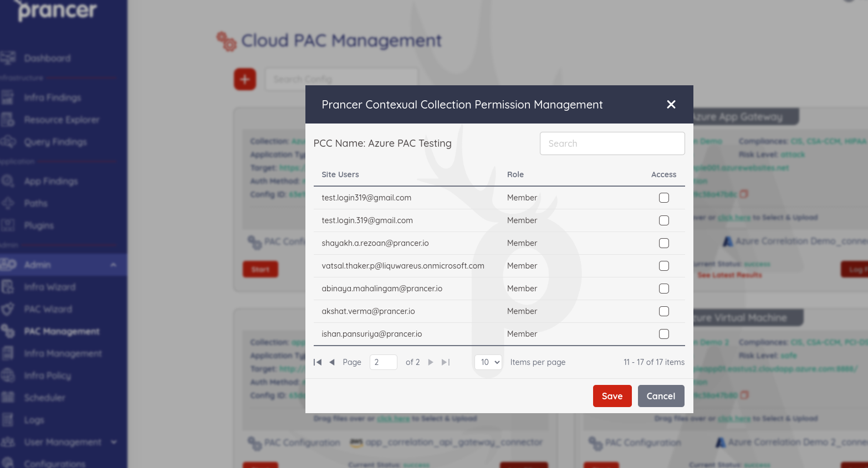Open Resource Explorer menu item
Screen dimensions: 868x468
(x=62, y=120)
